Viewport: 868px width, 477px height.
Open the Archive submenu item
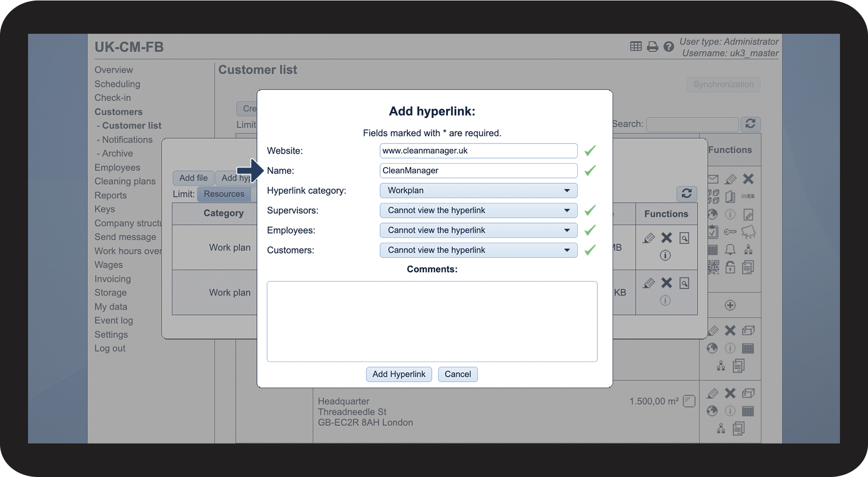coord(117,153)
